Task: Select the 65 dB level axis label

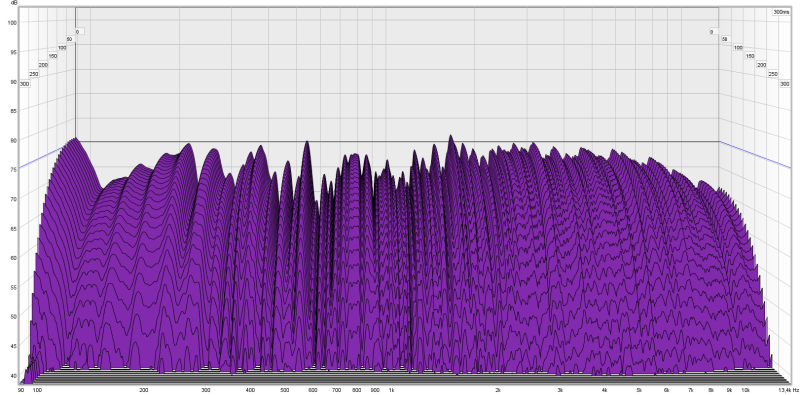Action: [14, 228]
